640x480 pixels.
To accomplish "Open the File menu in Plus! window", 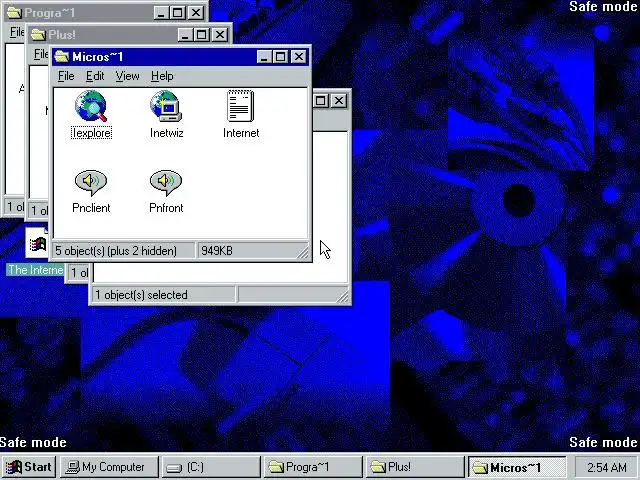I will point(41,54).
